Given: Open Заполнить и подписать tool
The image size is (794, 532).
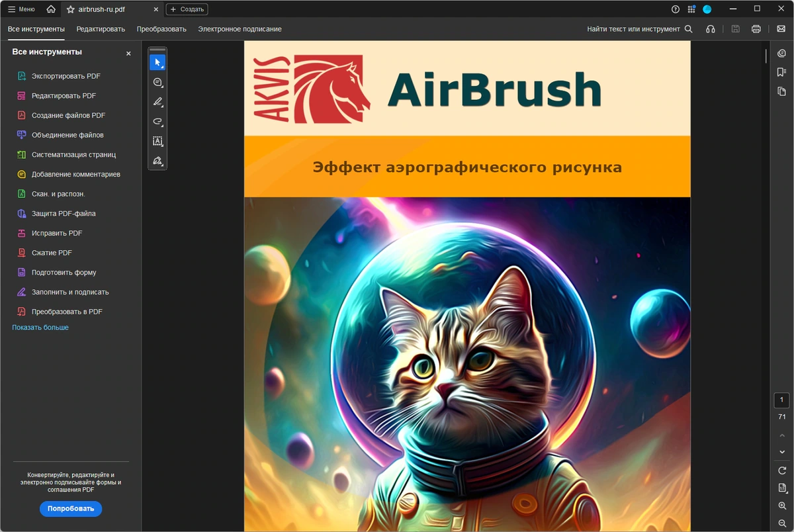Looking at the screenshot, I should [x=70, y=292].
